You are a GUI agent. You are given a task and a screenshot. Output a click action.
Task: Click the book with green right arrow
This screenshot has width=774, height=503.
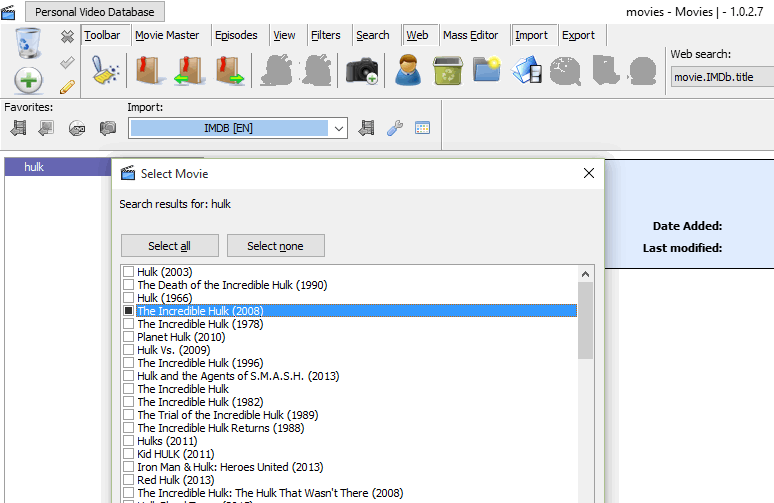coord(230,70)
